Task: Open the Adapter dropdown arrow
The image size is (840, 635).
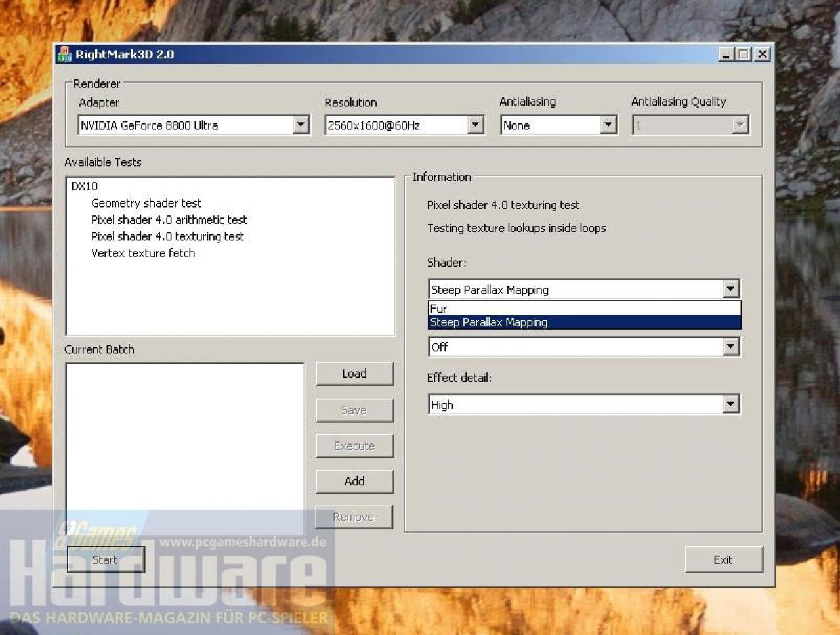Action: pos(301,125)
